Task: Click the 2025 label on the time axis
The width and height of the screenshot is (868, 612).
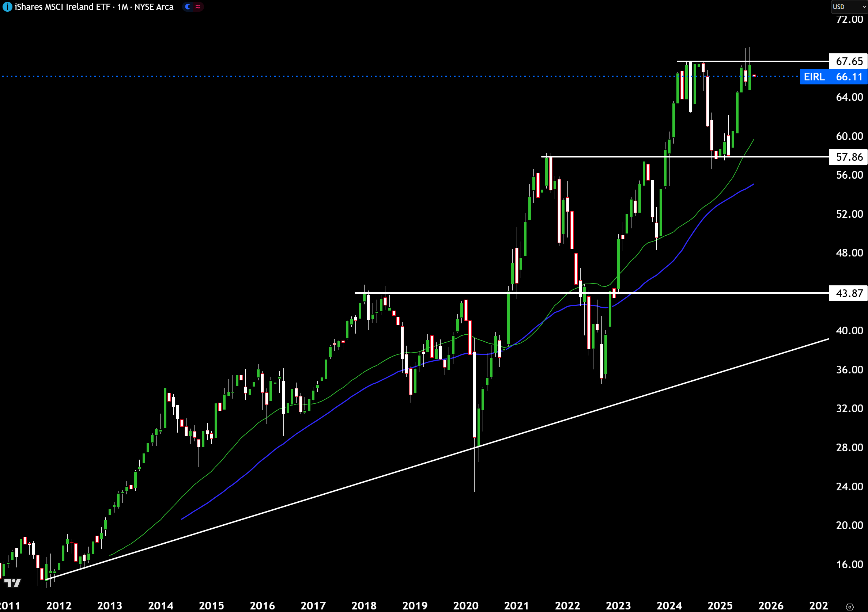Action: tap(720, 605)
